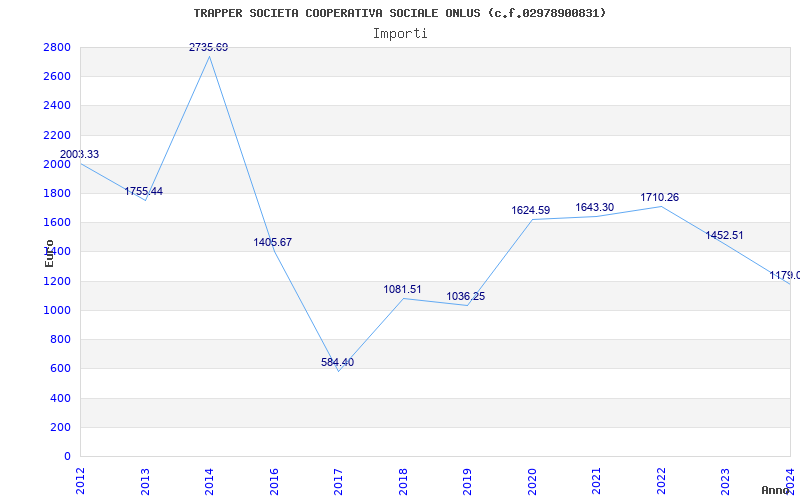The image size is (800, 500).
Task: Click the 2735.69 peak data label
Action: coord(209,47)
